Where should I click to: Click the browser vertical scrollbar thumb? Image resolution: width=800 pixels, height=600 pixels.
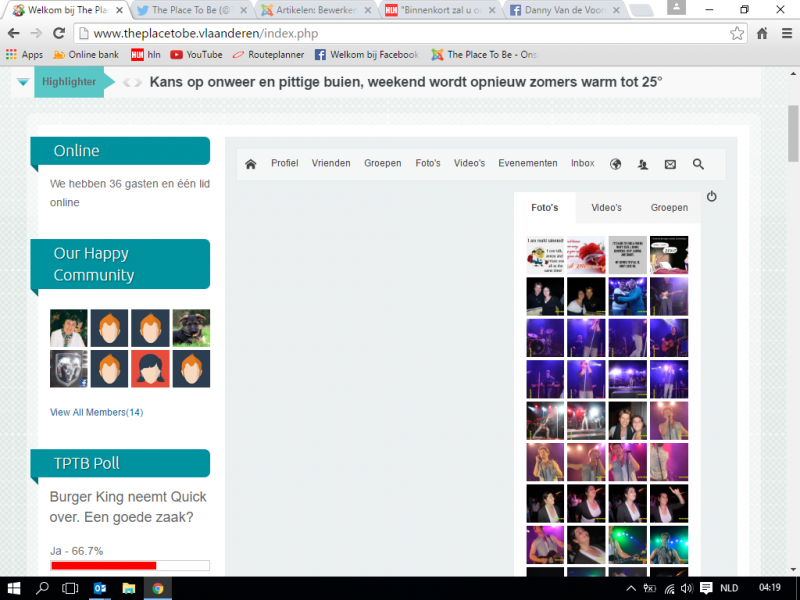[x=793, y=134]
